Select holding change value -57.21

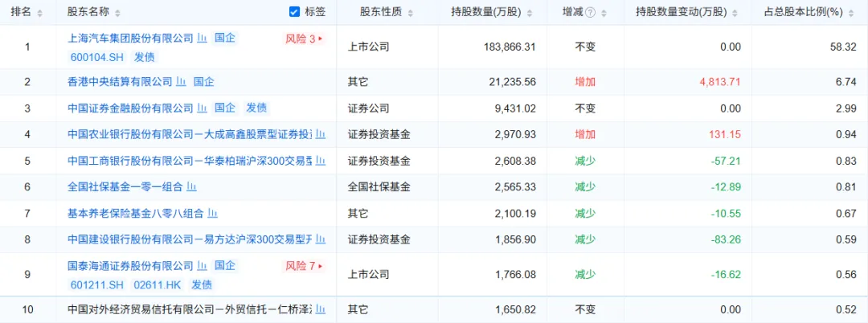click(724, 161)
